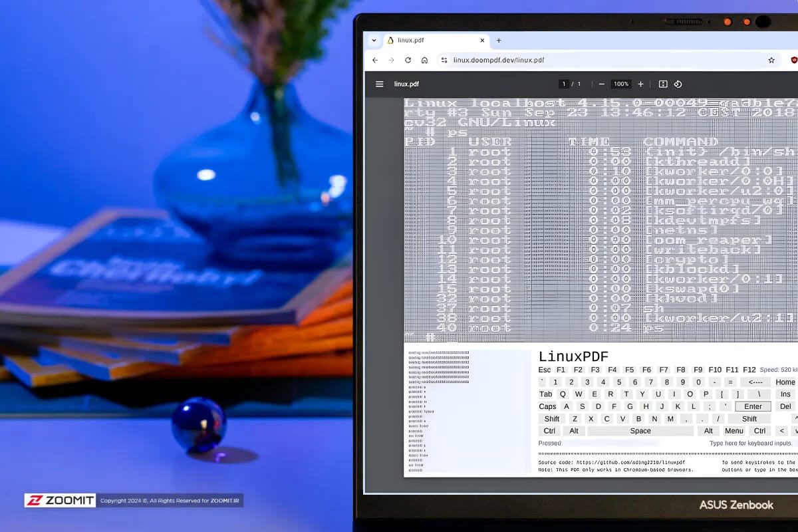This screenshot has height=532, width=798.
Task: Open a new browser tab
Action: [x=499, y=41]
